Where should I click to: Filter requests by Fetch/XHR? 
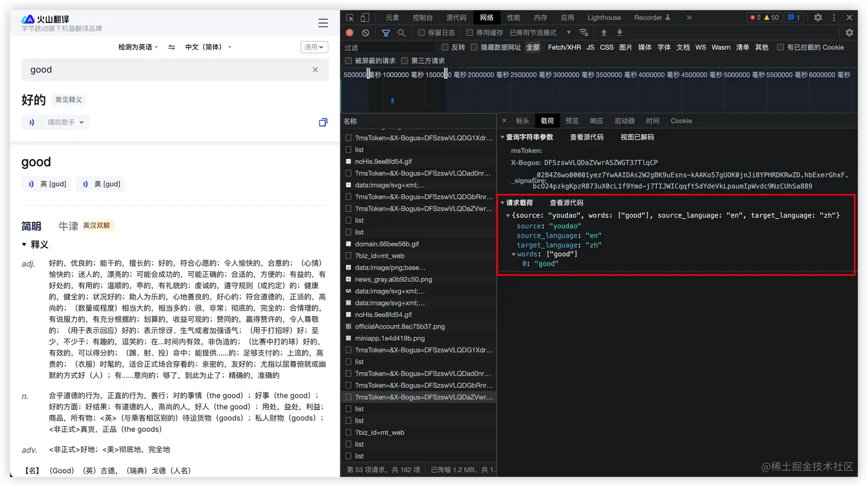tap(564, 47)
